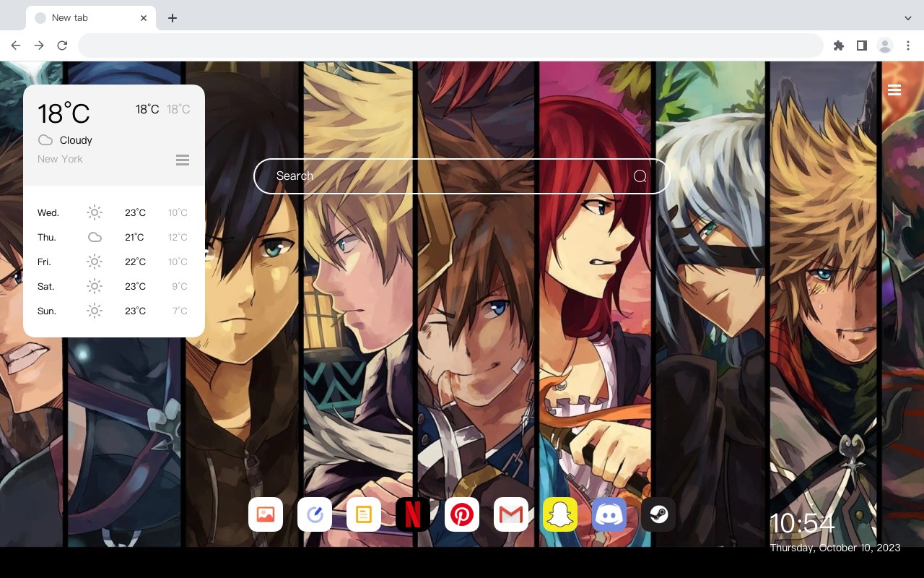
Task: Open the Steam shortcut
Action: 658,514
